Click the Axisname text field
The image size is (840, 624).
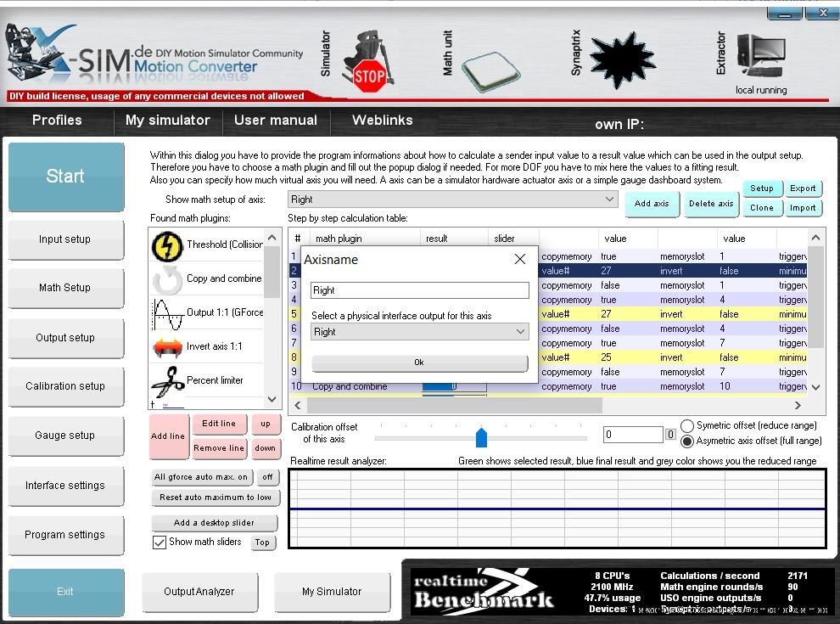(420, 290)
